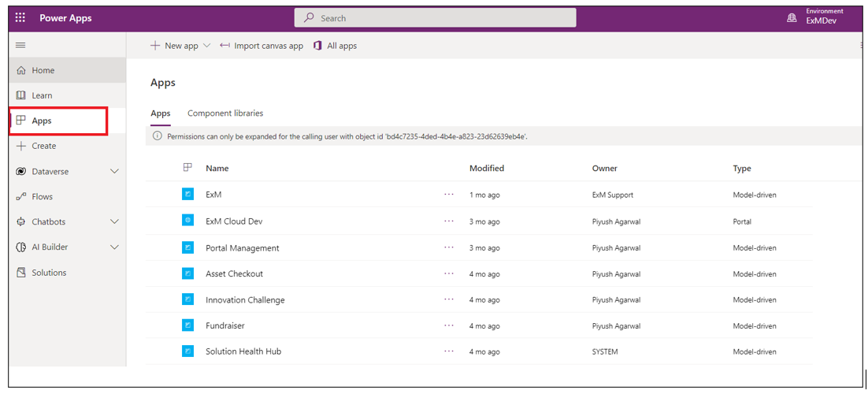The width and height of the screenshot is (868, 394).
Task: Open the Portal Management name link
Action: [x=243, y=247]
